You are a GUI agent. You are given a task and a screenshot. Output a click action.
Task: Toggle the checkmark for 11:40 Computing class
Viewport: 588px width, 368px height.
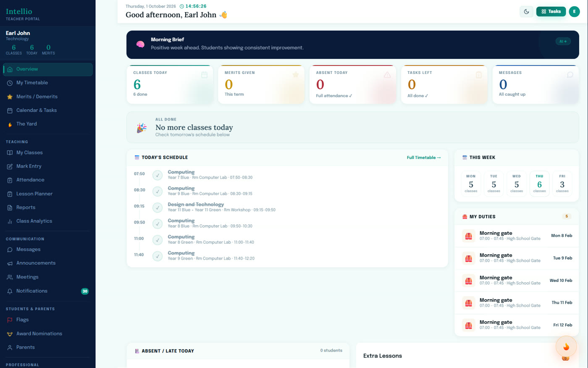157,256
